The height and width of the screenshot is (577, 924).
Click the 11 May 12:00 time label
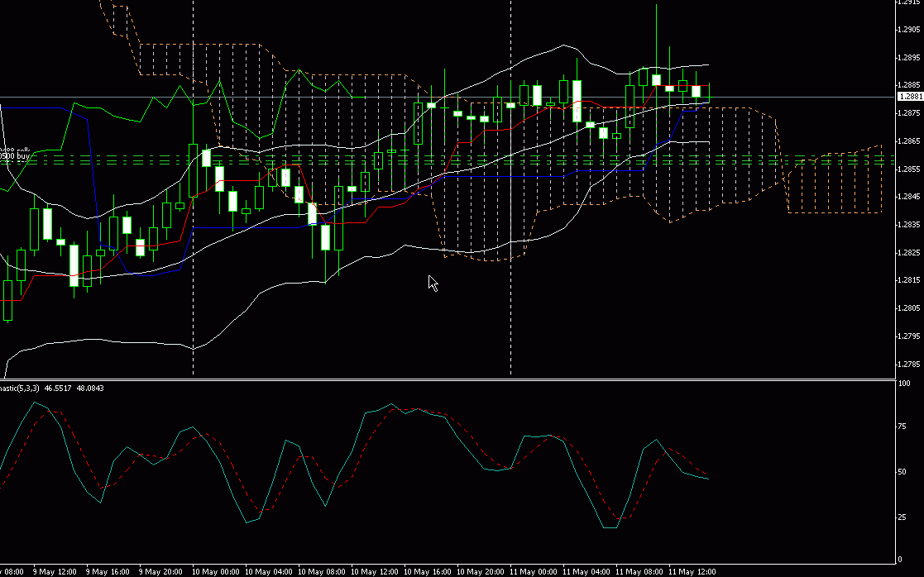click(692, 572)
